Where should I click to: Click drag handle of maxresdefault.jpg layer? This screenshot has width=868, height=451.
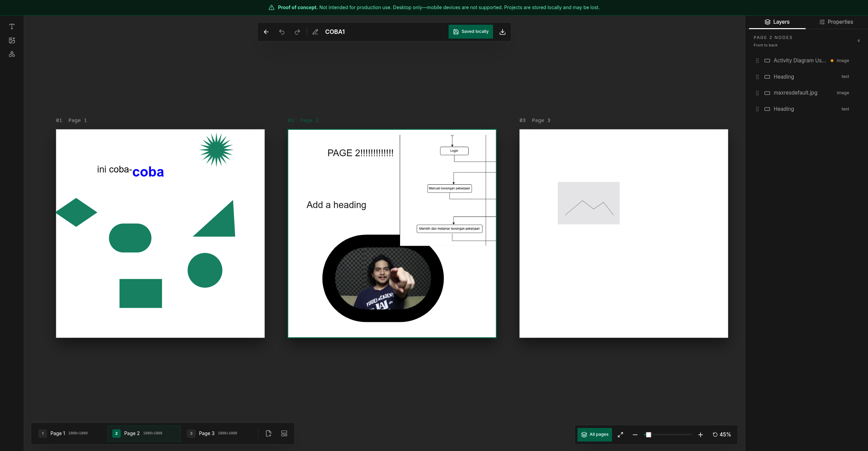pyautogui.click(x=757, y=93)
